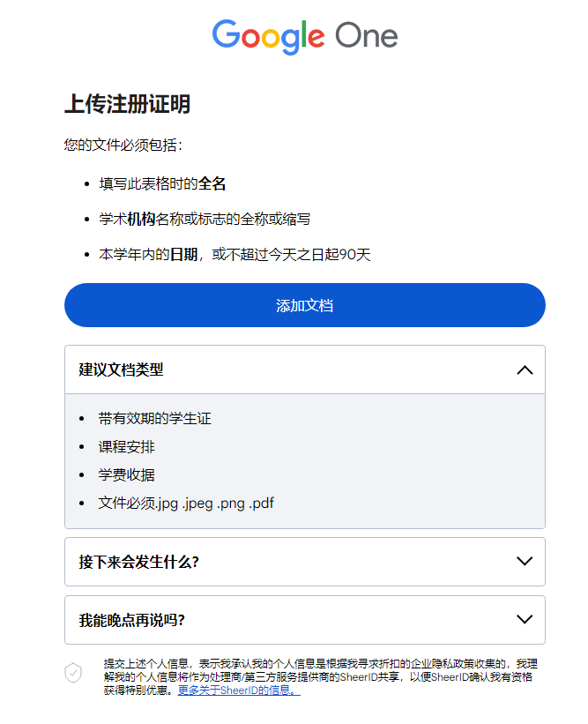Click the Google One logo
This screenshot has width=588, height=724.
tap(305, 37)
